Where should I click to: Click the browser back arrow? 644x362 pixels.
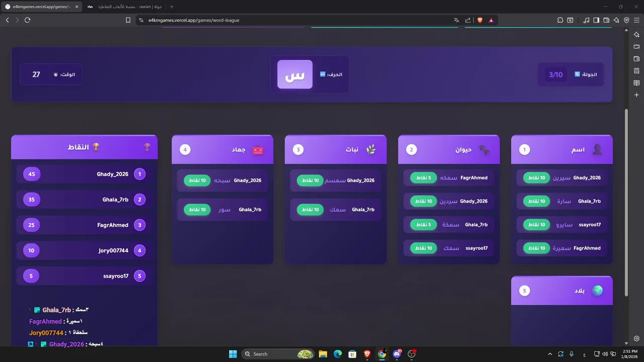[7, 20]
